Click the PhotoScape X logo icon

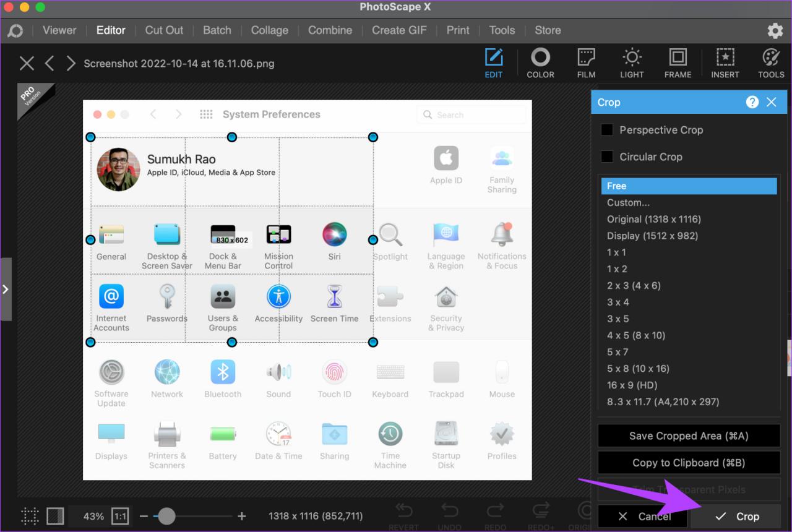[x=15, y=31]
